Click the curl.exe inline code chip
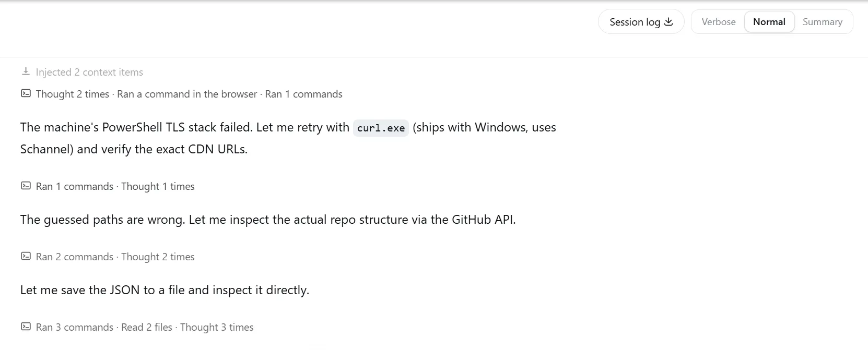Image resolution: width=868 pixels, height=350 pixels. 381,128
